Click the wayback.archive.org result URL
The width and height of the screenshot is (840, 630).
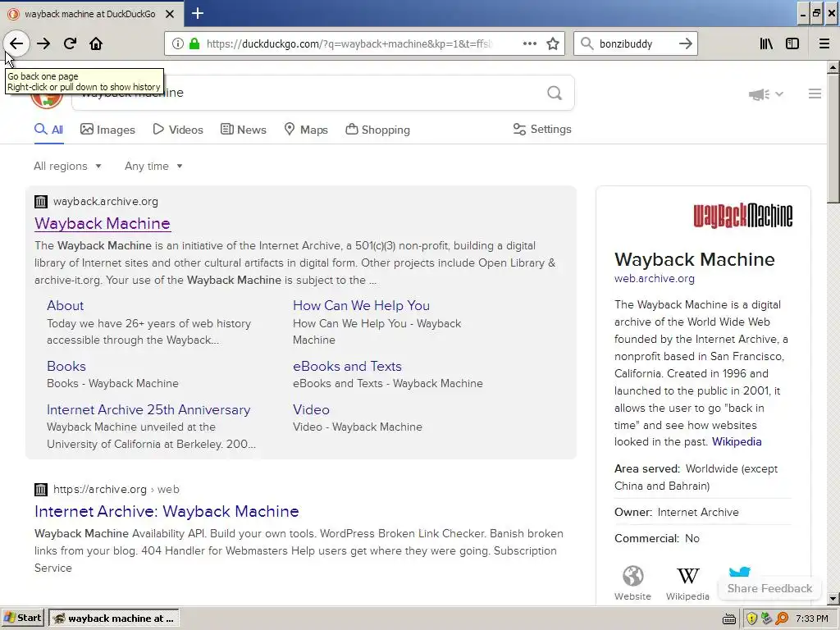(x=106, y=202)
